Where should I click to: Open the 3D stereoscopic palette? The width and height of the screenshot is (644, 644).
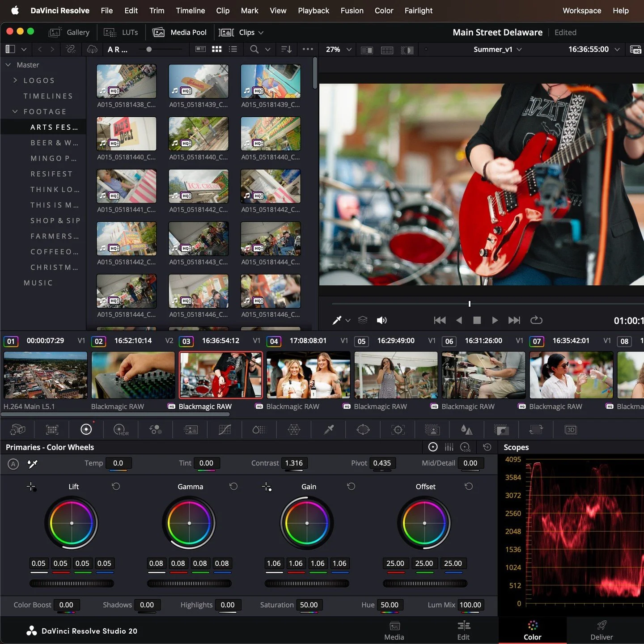click(x=571, y=430)
